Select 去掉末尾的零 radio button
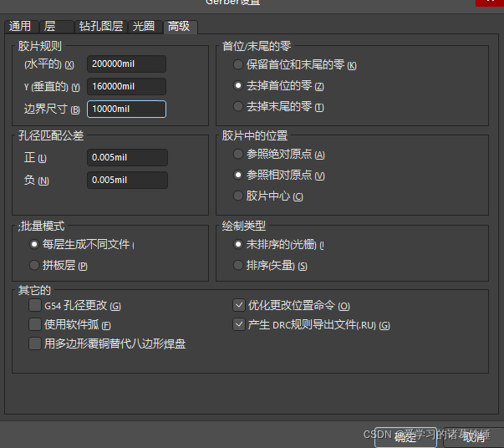 point(240,107)
